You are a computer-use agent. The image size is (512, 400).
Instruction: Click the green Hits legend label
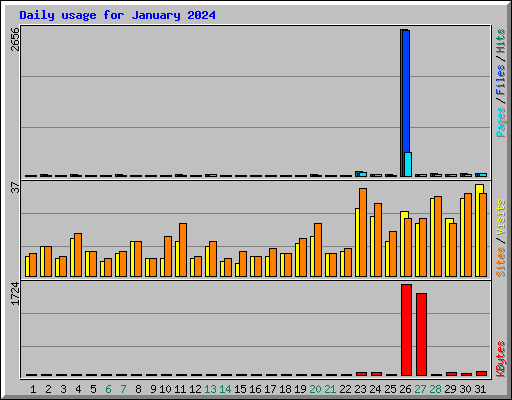click(x=501, y=41)
